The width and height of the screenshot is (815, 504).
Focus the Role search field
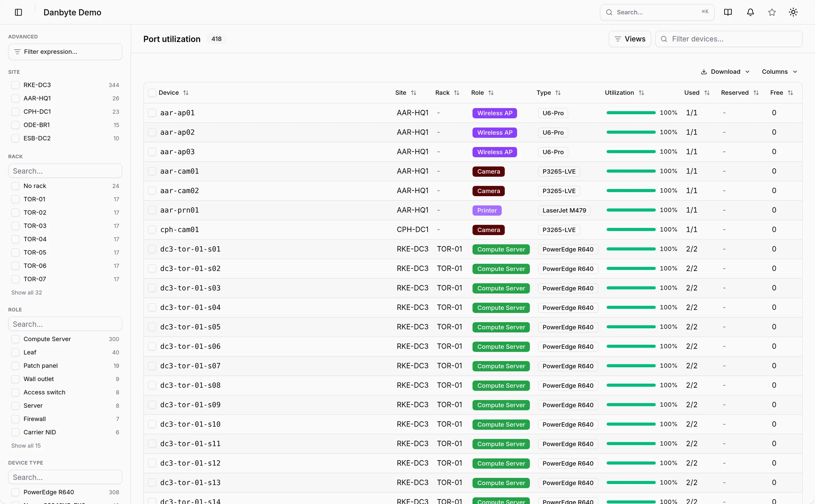click(x=65, y=324)
